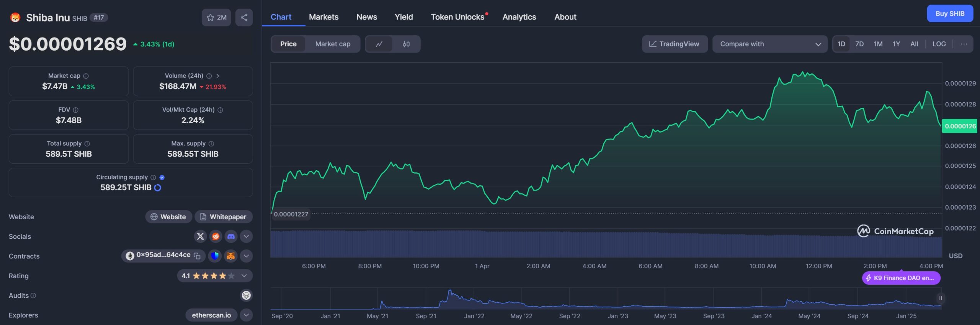Set chart range to 7D
Viewport: 980px width, 325px height.
[859, 44]
